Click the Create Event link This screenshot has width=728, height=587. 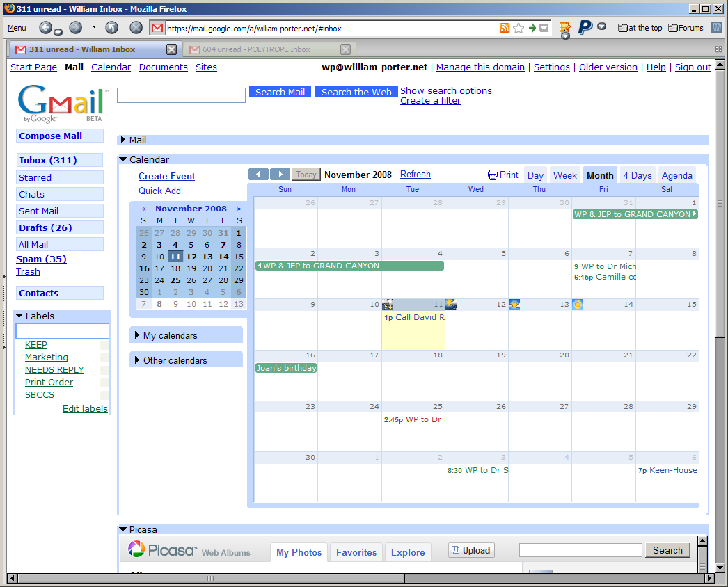point(166,177)
